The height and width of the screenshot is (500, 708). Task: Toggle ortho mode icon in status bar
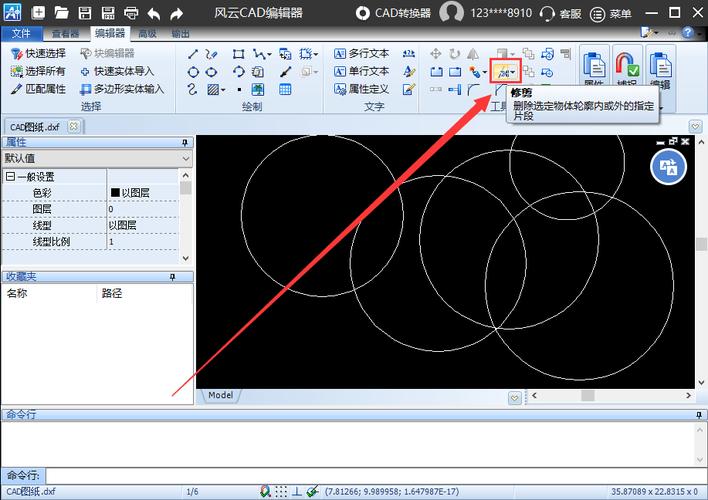[297, 491]
